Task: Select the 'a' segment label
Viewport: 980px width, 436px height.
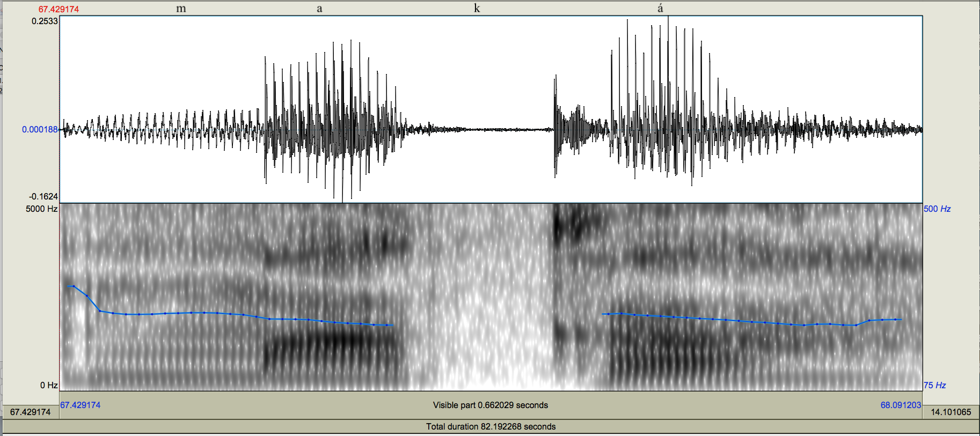Action: [319, 9]
